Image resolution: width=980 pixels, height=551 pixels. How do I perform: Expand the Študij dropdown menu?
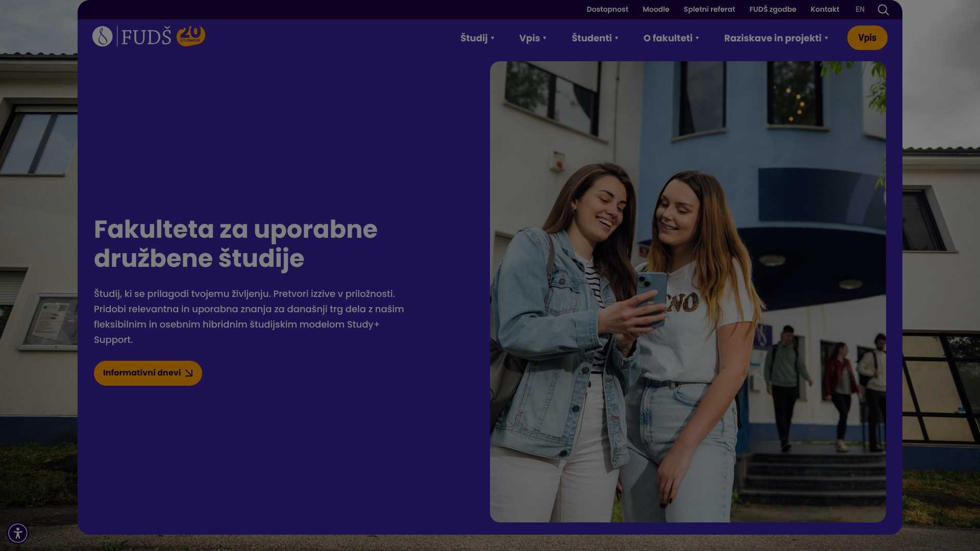click(477, 38)
